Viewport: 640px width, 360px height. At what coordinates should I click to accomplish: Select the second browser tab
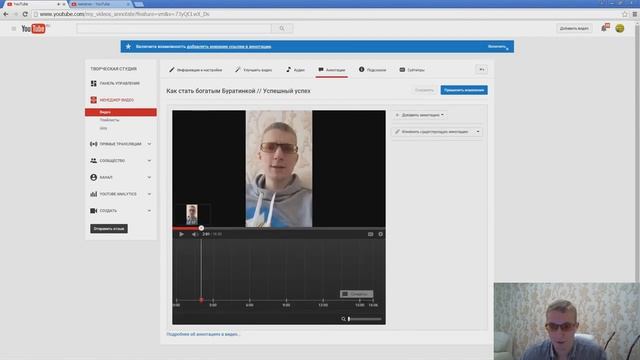[99, 4]
